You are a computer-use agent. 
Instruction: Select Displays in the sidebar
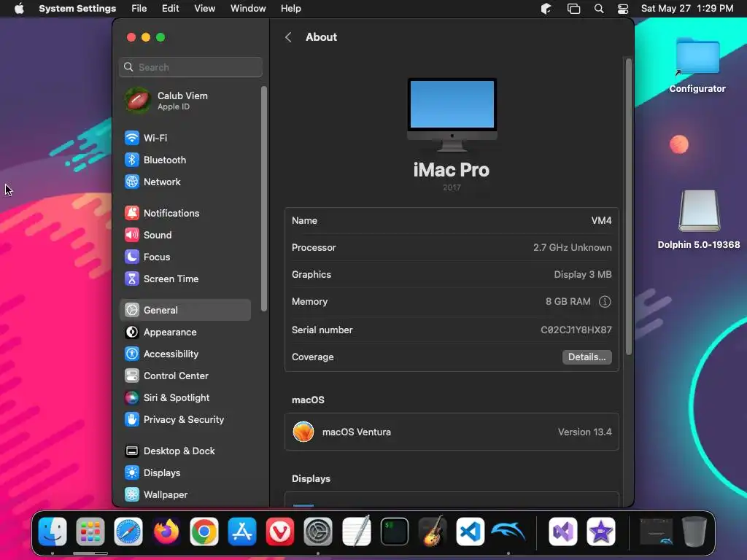[185, 472]
